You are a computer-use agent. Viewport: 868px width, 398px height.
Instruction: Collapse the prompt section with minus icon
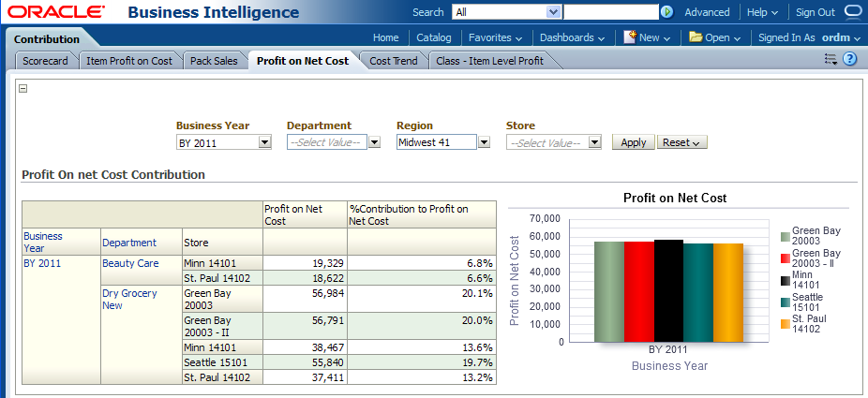(23, 89)
